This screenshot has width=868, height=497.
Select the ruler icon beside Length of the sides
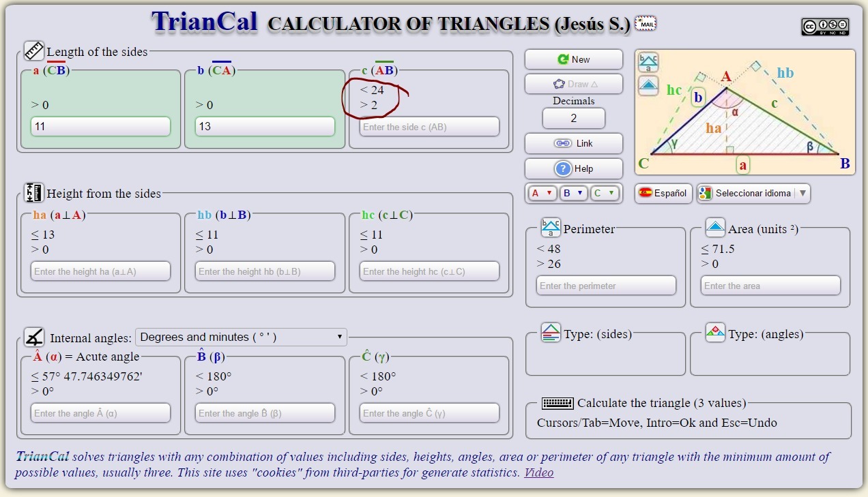34,50
